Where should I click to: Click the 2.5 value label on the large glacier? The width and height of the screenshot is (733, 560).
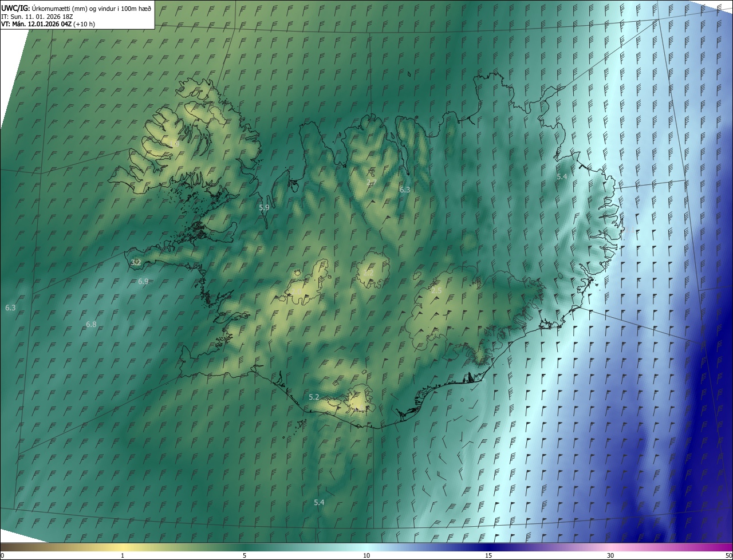[436, 291]
